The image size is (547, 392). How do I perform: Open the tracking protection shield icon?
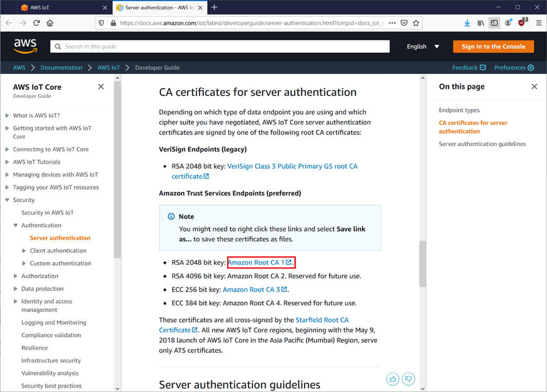(x=101, y=23)
